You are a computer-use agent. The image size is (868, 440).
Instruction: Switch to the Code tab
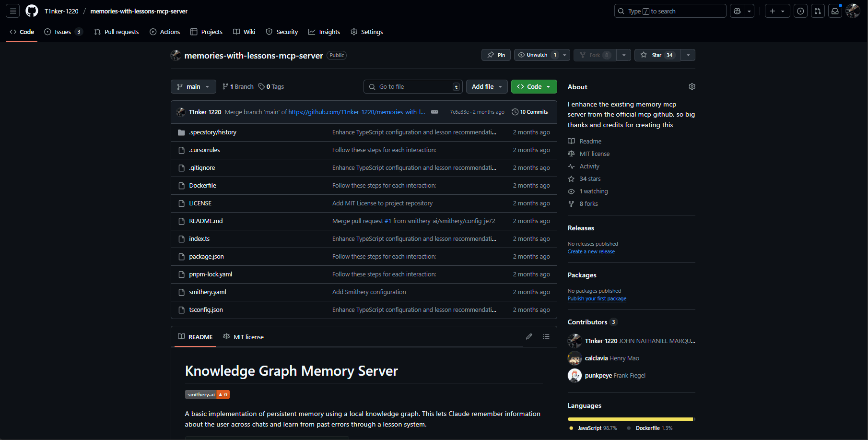(x=22, y=32)
